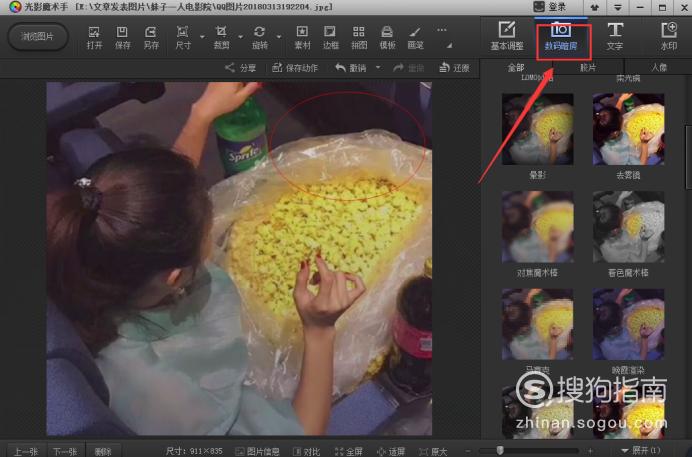Go to next picture with 下一张
The width and height of the screenshot is (692, 457).
click(x=65, y=451)
